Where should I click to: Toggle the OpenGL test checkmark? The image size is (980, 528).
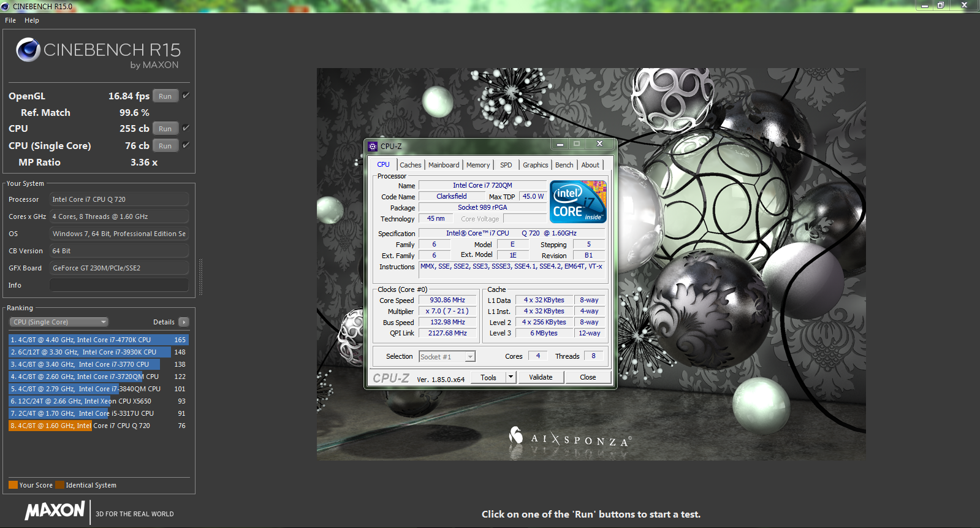point(186,96)
